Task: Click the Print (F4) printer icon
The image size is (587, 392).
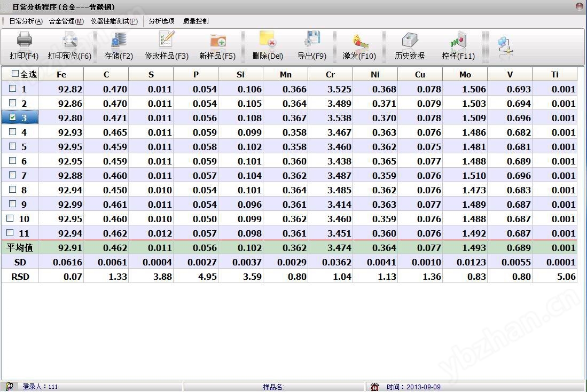Action: point(25,40)
